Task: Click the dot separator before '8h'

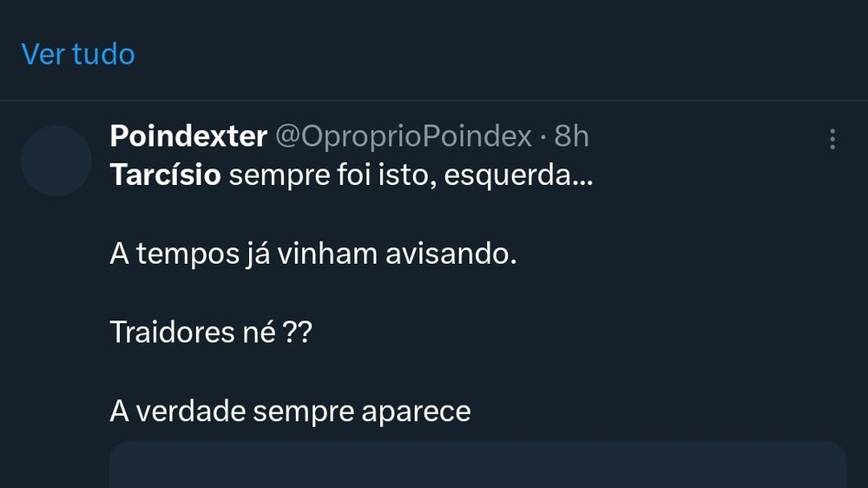Action: coord(543,137)
